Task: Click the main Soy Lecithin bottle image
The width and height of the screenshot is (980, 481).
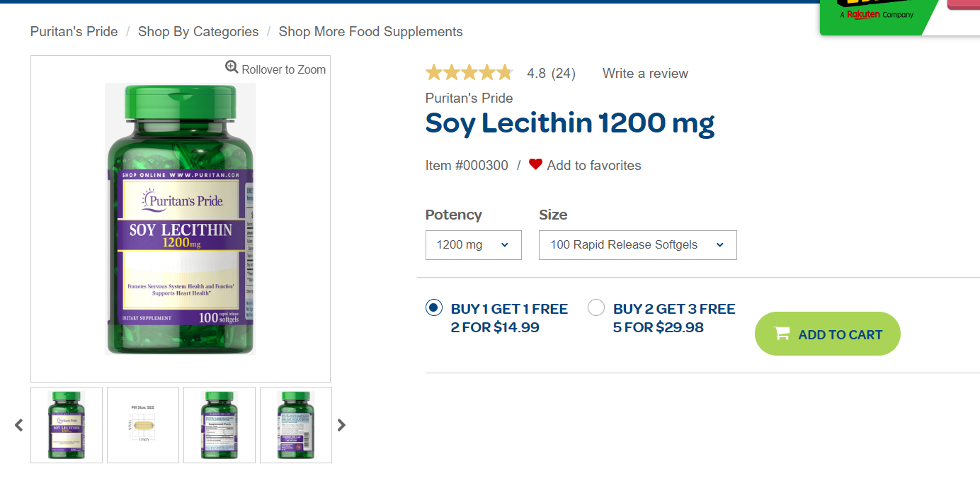Action: click(x=180, y=219)
